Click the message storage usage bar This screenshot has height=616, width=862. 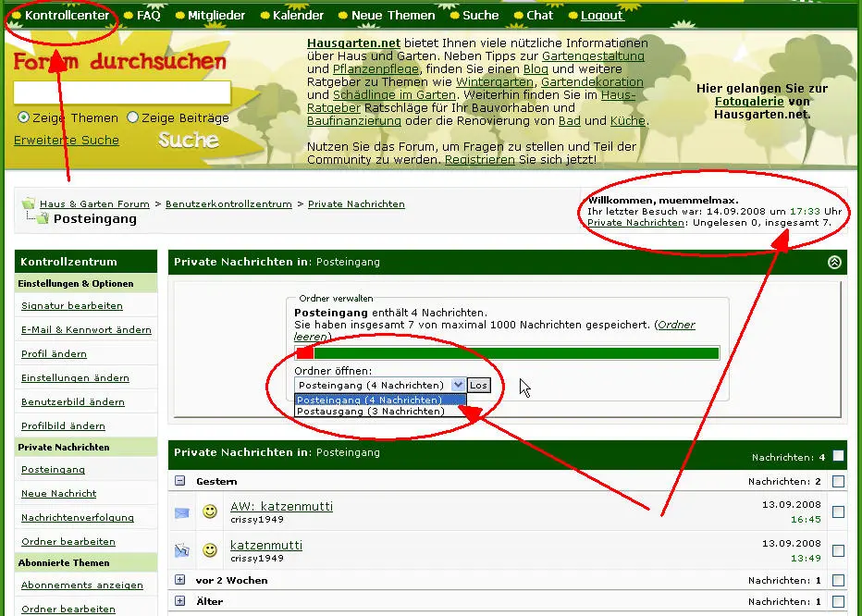pyautogui.click(x=507, y=353)
